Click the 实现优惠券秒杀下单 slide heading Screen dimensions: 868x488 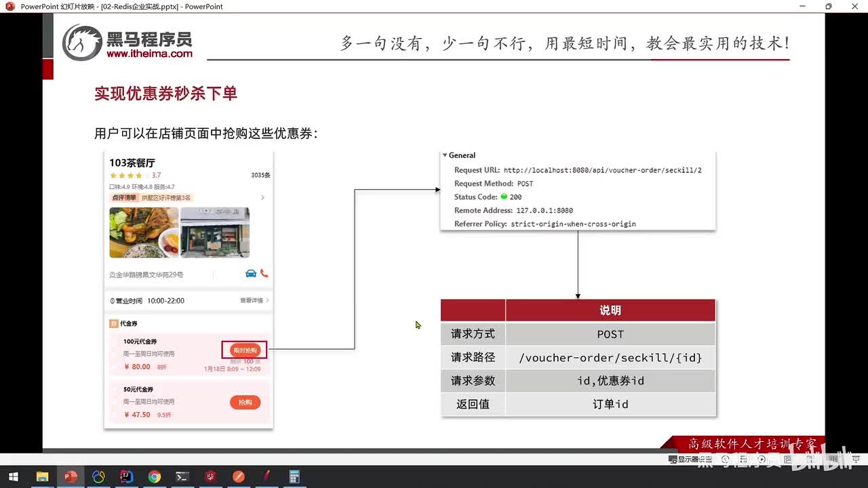tap(165, 94)
